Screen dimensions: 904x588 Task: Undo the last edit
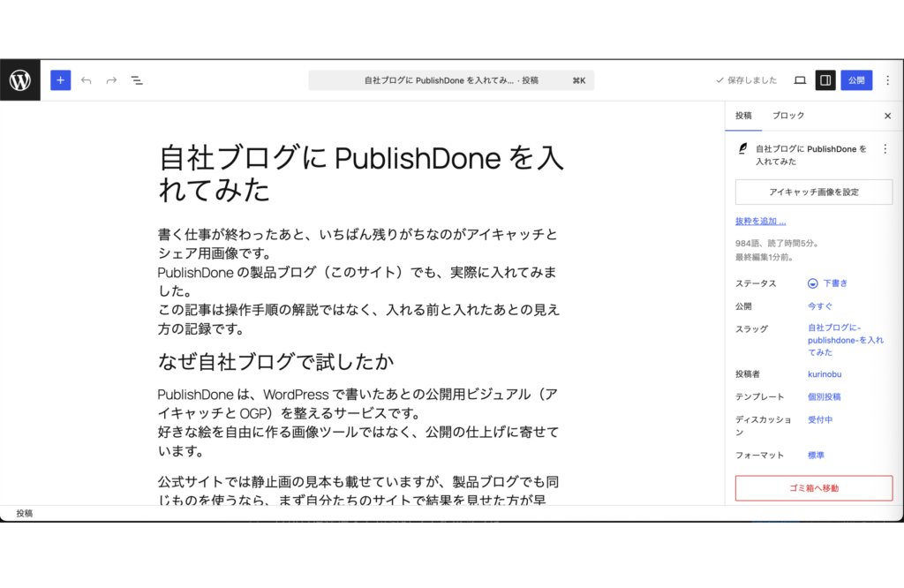tap(87, 80)
